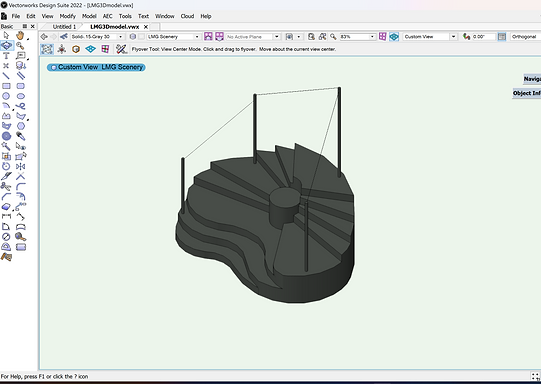Close the LMG3Dmodel.vwx tab
The height and width of the screenshot is (384, 541).
pyautogui.click(x=146, y=27)
